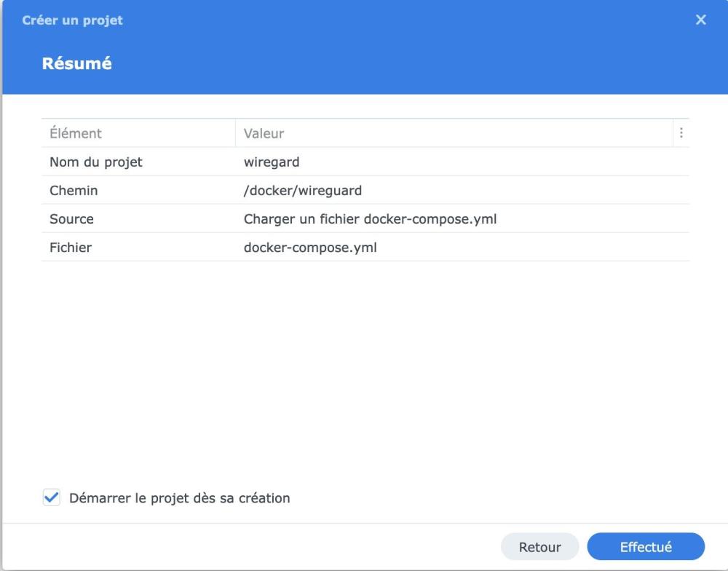The width and height of the screenshot is (728, 571).
Task: Click the /docker/wireguard path value
Action: [303, 191]
